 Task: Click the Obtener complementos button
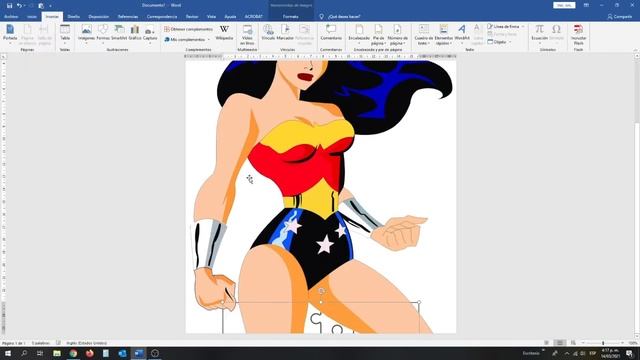(x=188, y=29)
